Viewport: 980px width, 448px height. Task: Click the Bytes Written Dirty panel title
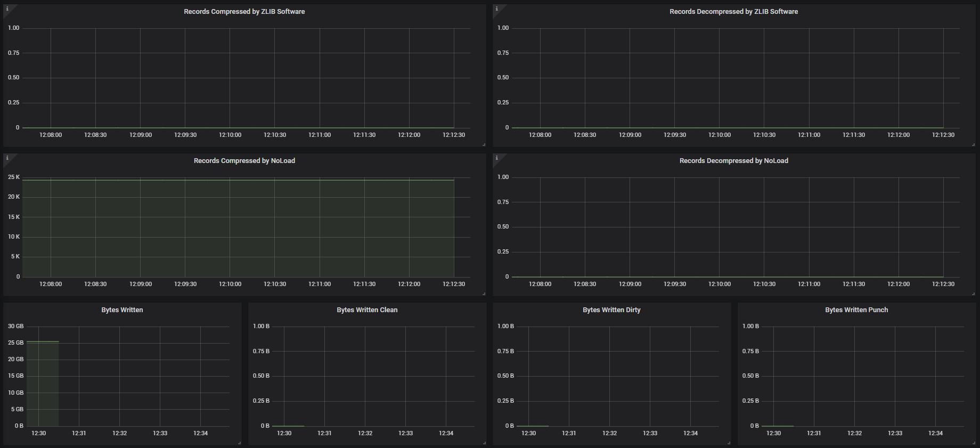pyautogui.click(x=611, y=310)
